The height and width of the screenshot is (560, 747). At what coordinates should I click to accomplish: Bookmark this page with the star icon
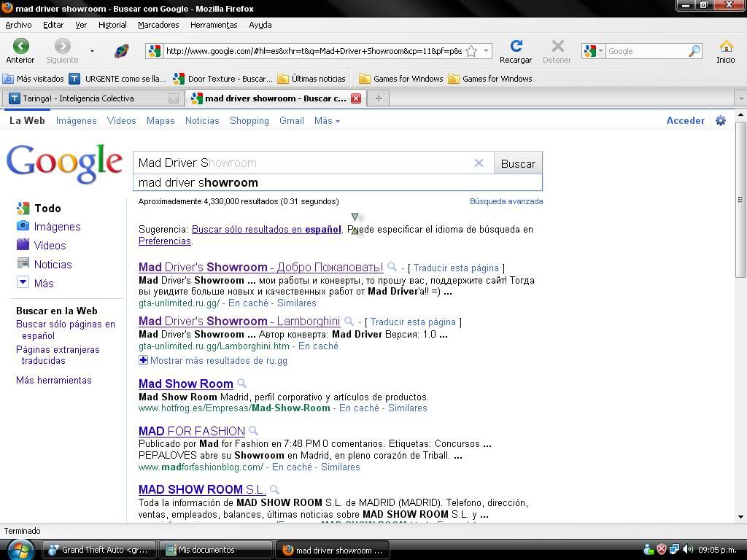pos(471,51)
